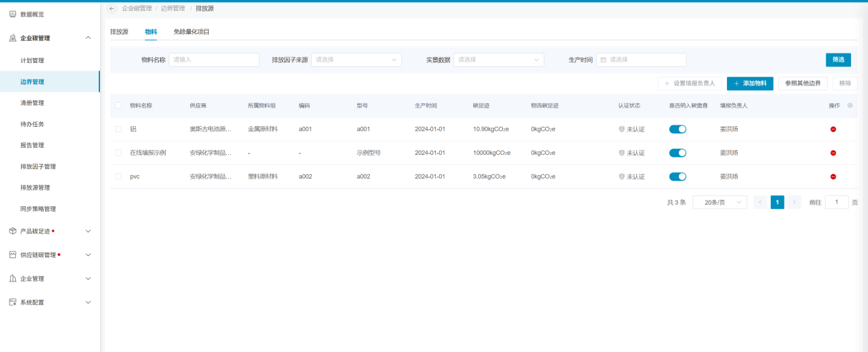Click the 数据概览 sidebar icon

coord(12,14)
